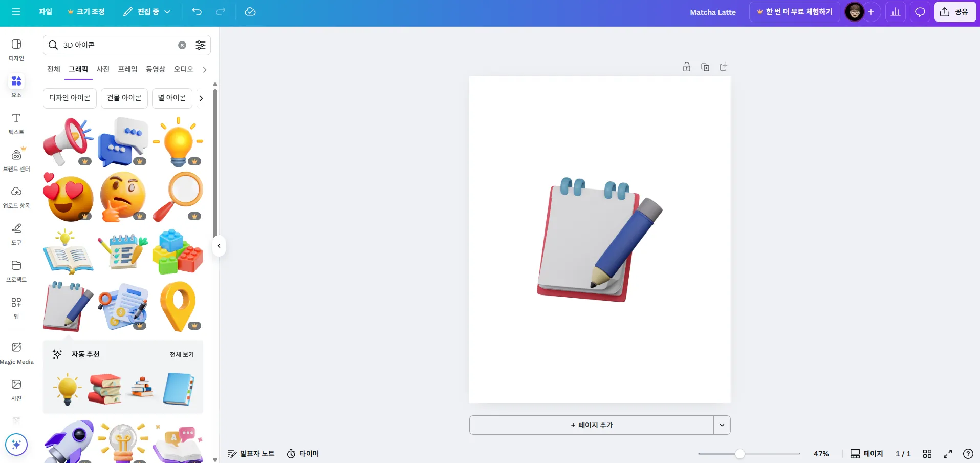Toggle 발표자 노트 presenter notes
Image resolution: width=980 pixels, height=463 pixels.
pos(251,454)
